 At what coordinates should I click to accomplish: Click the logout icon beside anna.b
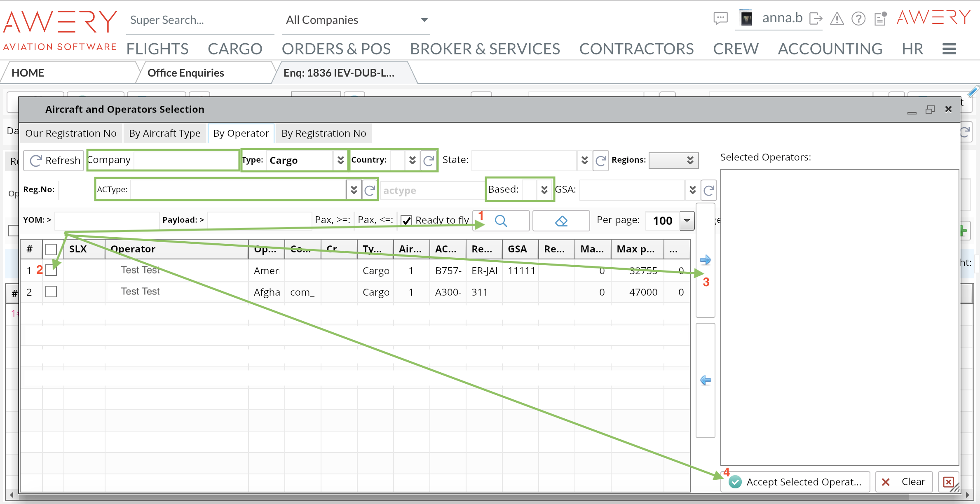[816, 19]
